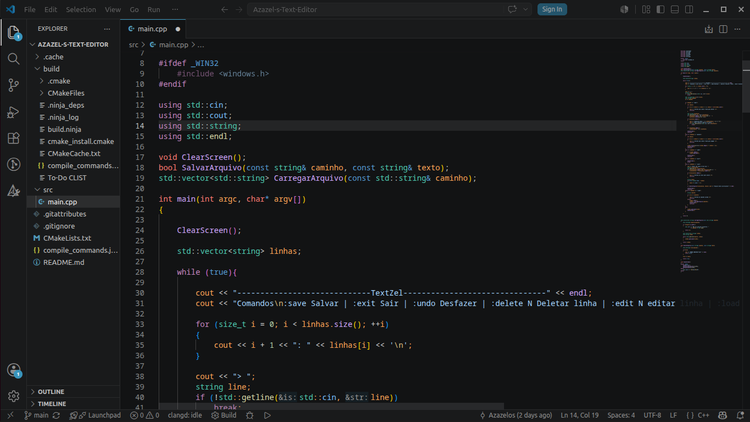The height and width of the screenshot is (422, 750).
Task: Click src in the breadcrumb
Action: click(x=133, y=45)
